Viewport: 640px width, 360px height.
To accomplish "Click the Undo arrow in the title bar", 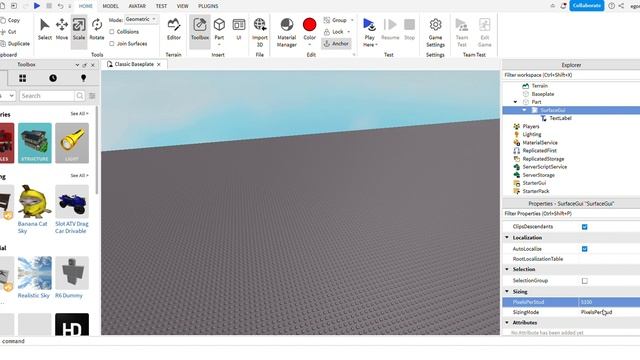I will coord(60,6).
